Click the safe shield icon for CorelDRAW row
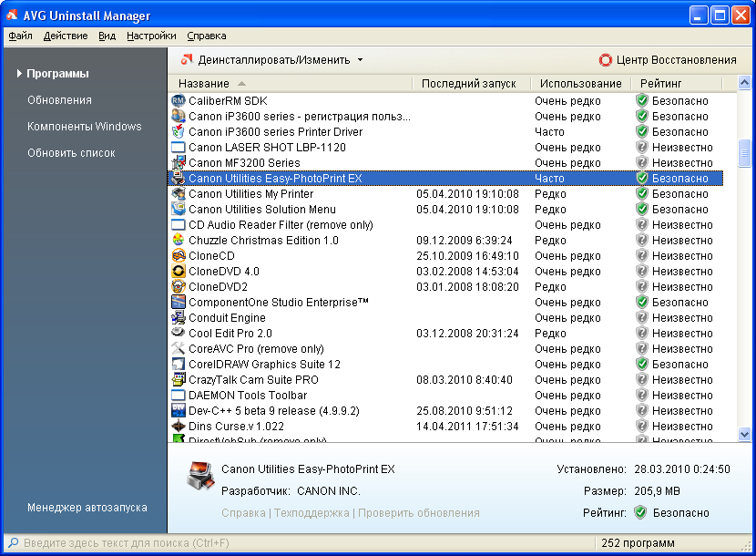Screen dimensions: 756x556 [642, 364]
